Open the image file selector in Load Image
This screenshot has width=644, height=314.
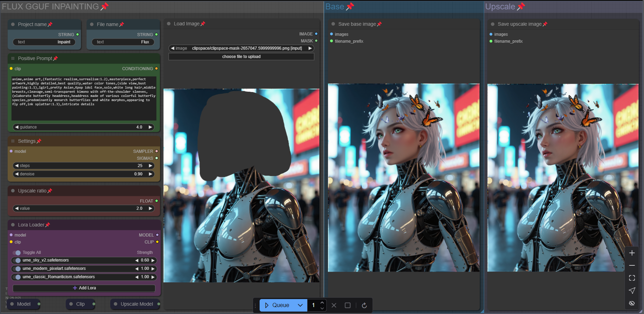[241, 48]
